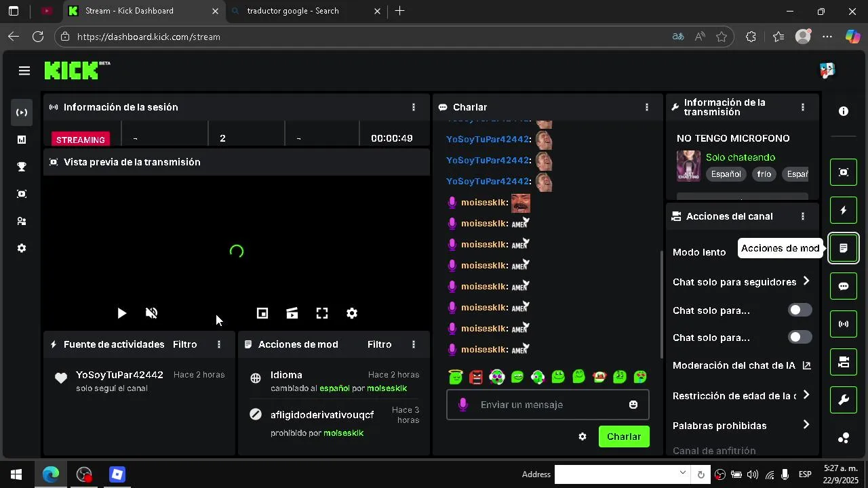The width and height of the screenshot is (868, 488).
Task: Open a new browser tab
Action: point(400,11)
